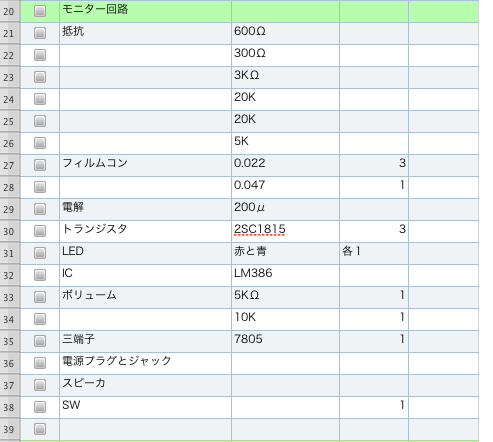
Task: Select the モニター回路 header cell
Action: [145, 11]
